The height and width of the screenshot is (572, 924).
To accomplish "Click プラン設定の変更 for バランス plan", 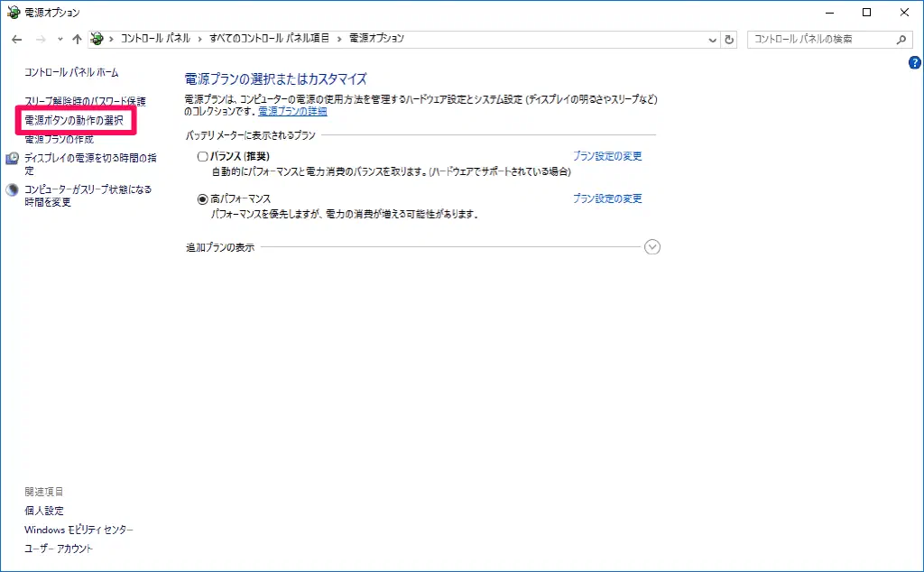I will pos(607,156).
